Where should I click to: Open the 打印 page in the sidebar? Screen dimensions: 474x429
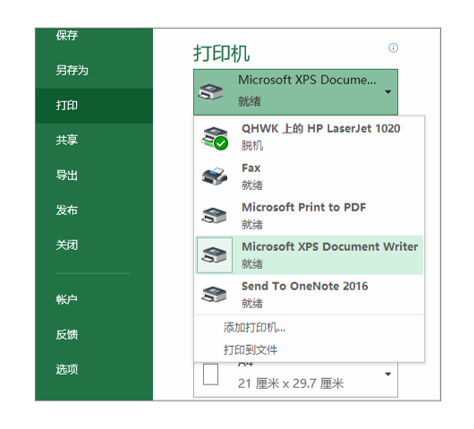coord(94,105)
